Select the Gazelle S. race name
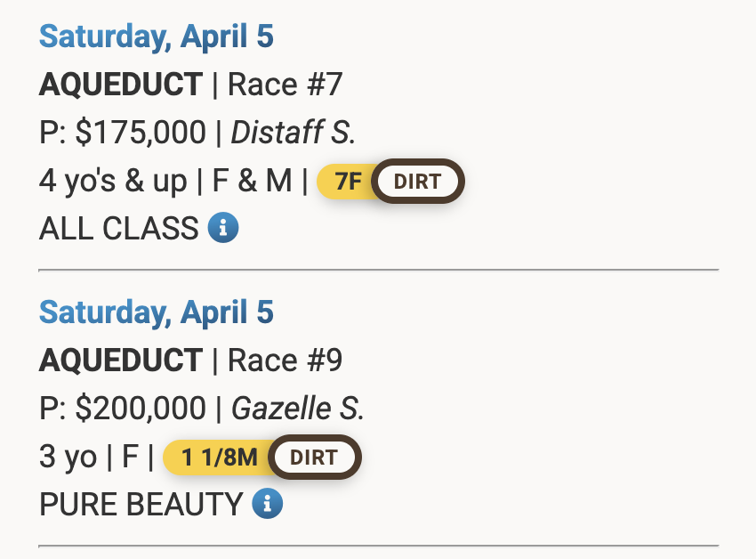The width and height of the screenshot is (756, 559). [x=298, y=409]
